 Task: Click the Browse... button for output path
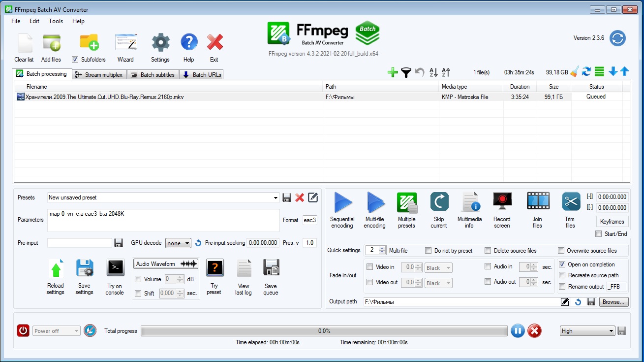coord(613,302)
